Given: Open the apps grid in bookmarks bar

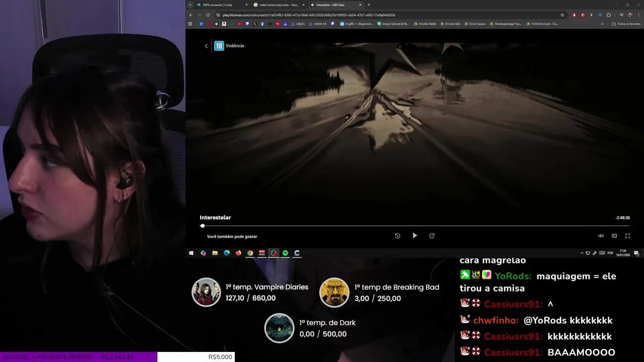Looking at the screenshot, I should [190, 24].
